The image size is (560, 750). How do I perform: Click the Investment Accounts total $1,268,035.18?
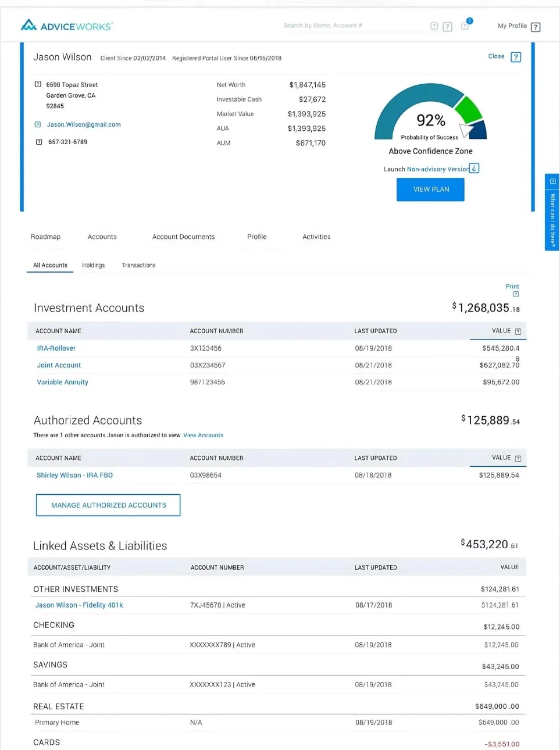point(486,308)
